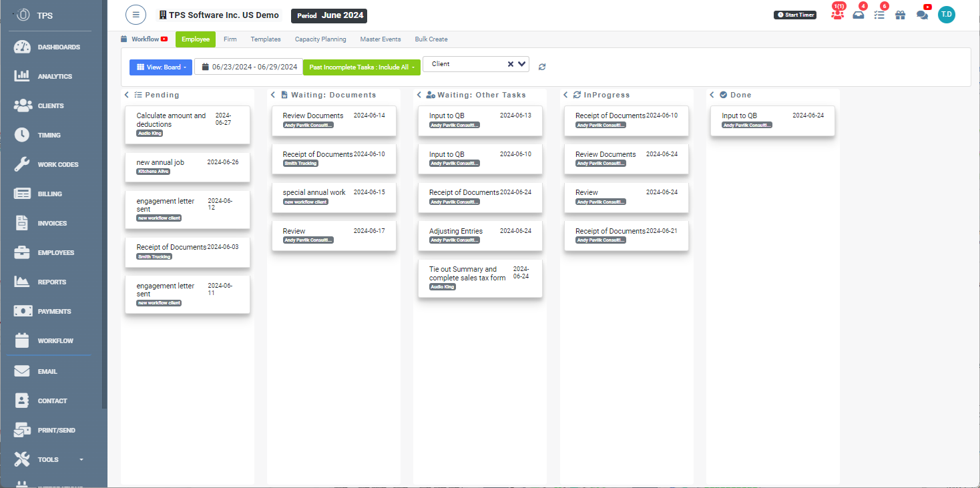Open Receipt of Documents card dated 2024-06-21
Image resolution: width=980 pixels, height=488 pixels.
pos(626,236)
